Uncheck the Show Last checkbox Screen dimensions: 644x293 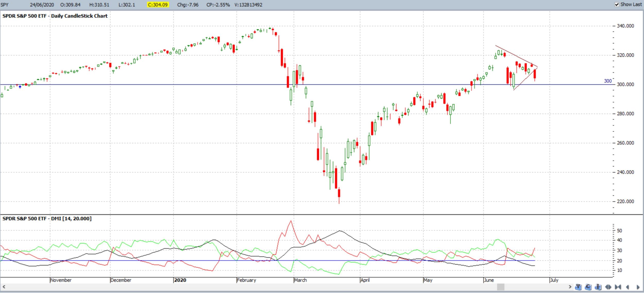tap(617, 5)
